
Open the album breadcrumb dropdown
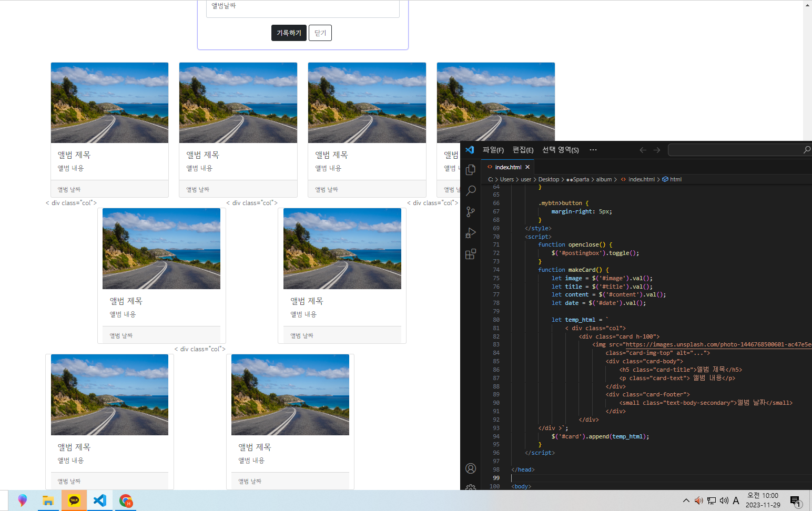(604, 179)
